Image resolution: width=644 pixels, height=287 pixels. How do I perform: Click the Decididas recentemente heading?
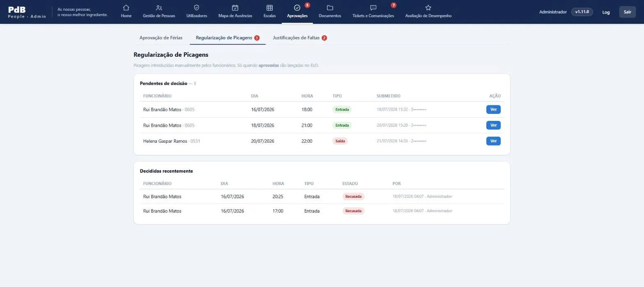pos(166,171)
